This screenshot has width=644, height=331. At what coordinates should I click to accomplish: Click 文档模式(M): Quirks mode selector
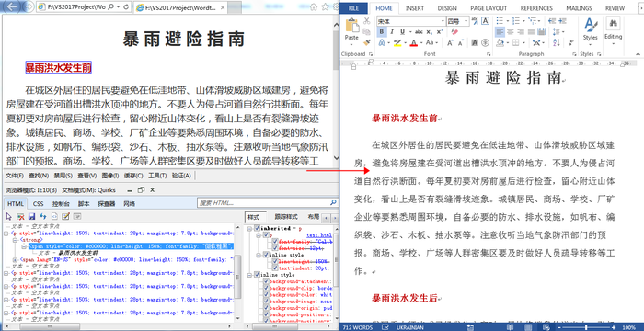coord(89,190)
